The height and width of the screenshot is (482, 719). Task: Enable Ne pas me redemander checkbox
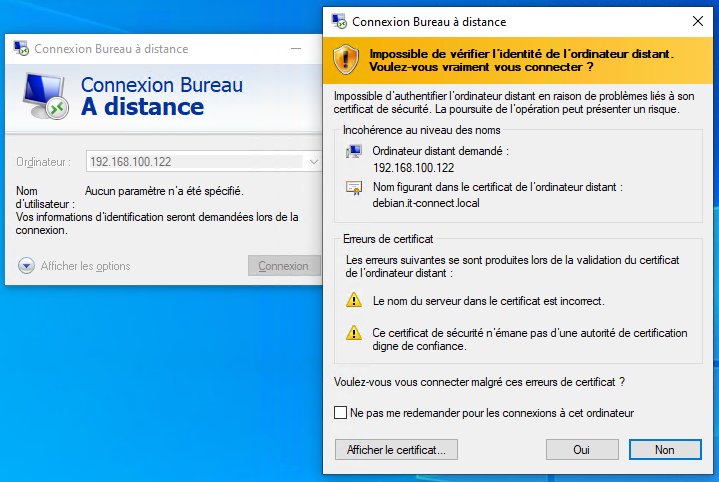coord(340,413)
